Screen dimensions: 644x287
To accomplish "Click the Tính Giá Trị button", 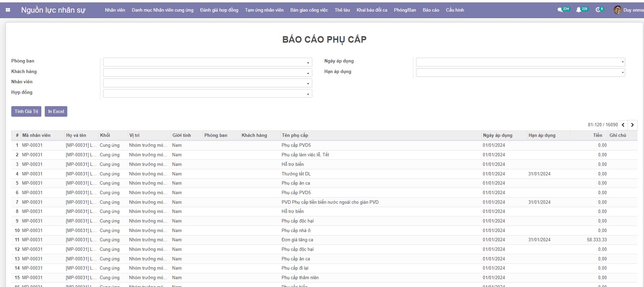I will click(26, 112).
